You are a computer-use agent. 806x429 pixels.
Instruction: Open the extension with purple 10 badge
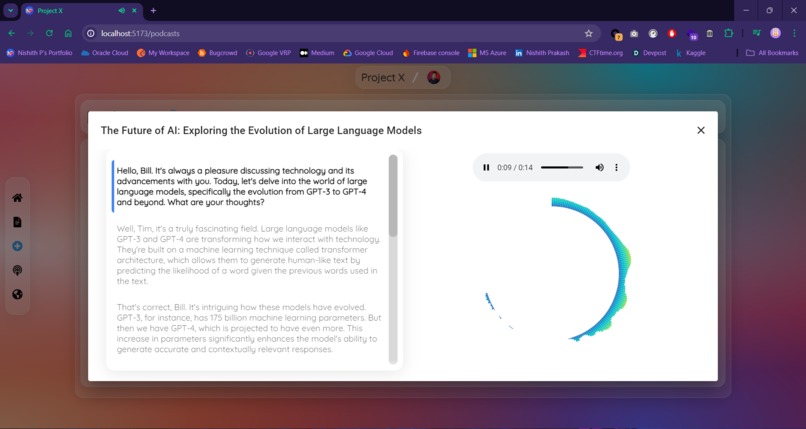691,34
